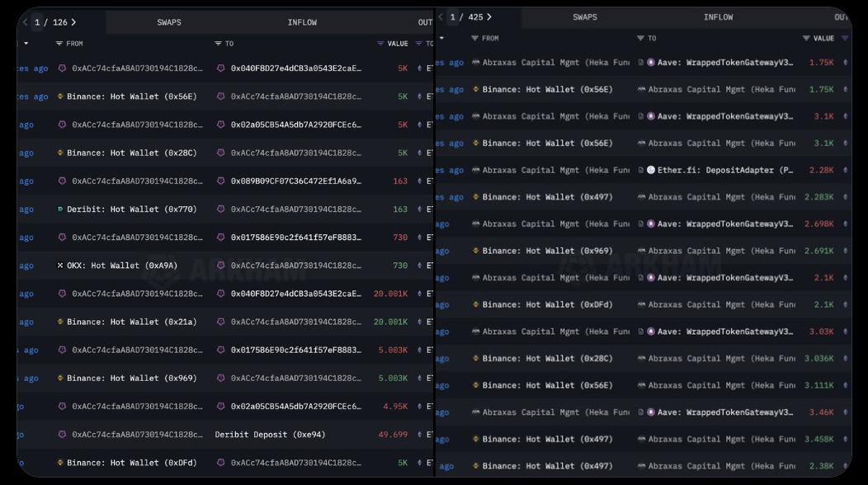Click the address icon beside 0x089B09CF07C36C472Ef1A6a9
This screenshot has width=868, height=485.
click(x=221, y=181)
